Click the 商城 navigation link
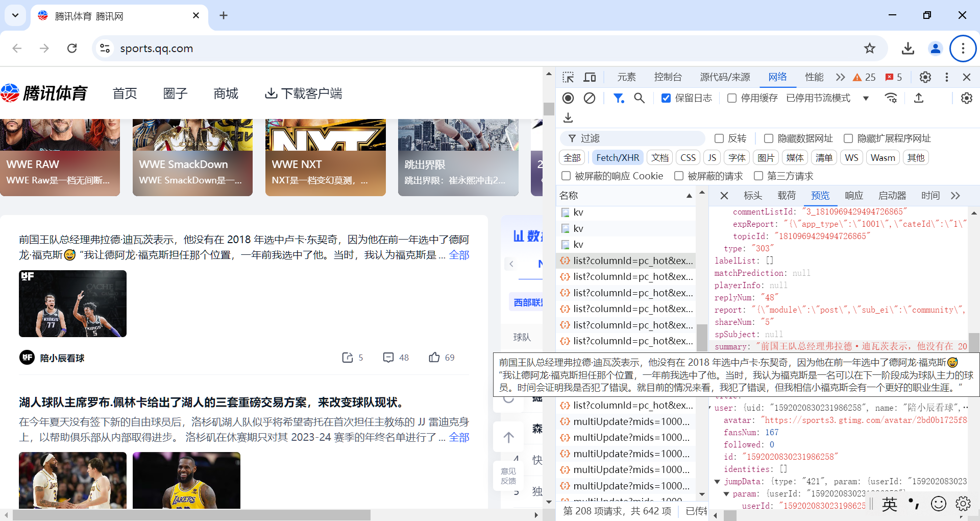Image resolution: width=980 pixels, height=521 pixels. pos(226,93)
